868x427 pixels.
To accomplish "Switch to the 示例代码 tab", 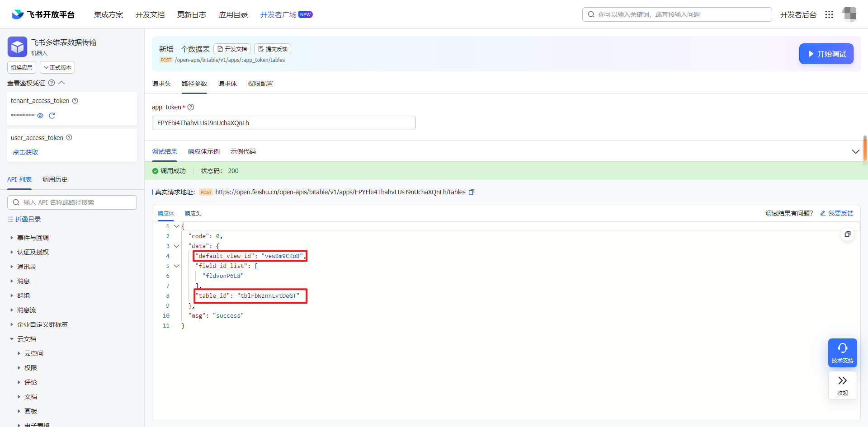I will (243, 151).
